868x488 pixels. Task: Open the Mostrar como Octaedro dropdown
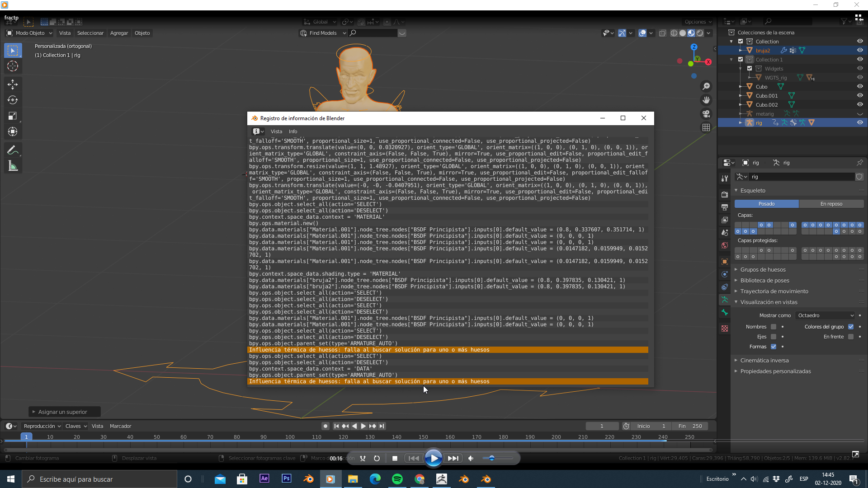pos(826,315)
